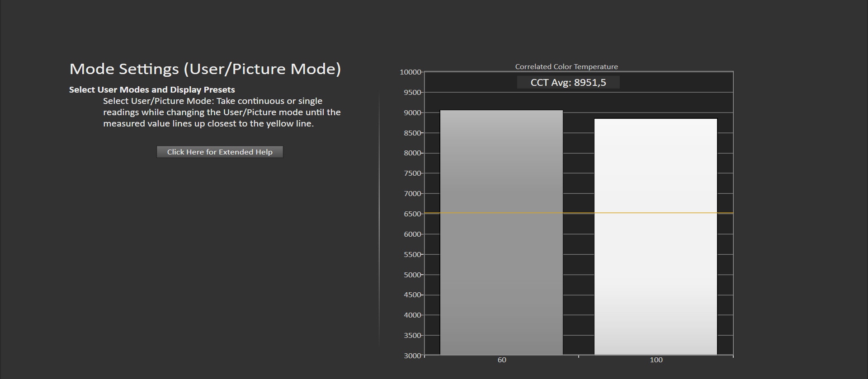Click the 9000 label on the y-axis
The image size is (868, 379).
point(413,113)
